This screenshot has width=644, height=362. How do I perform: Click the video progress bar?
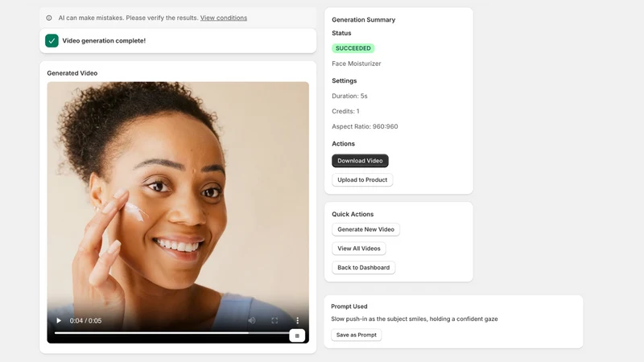[x=172, y=333]
